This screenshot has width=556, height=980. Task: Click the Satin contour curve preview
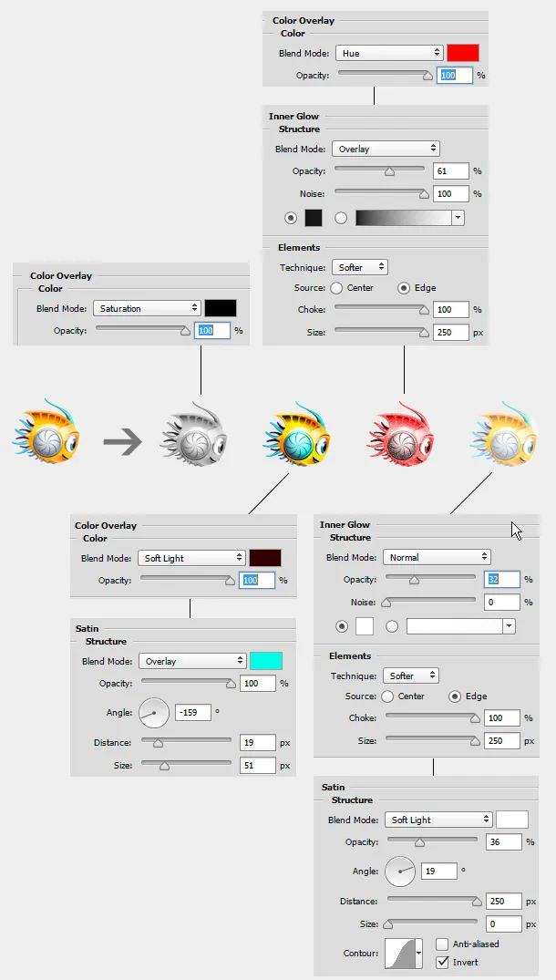(400, 954)
